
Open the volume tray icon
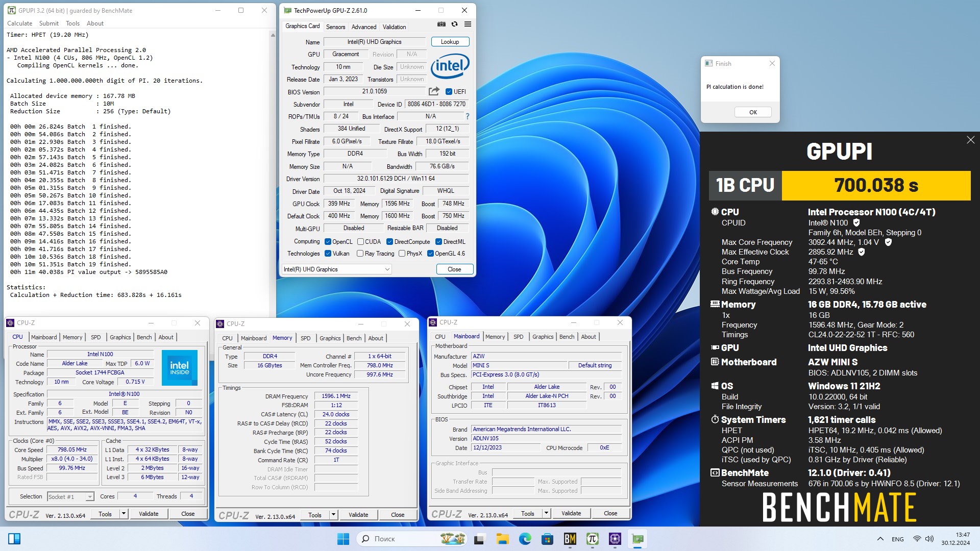click(929, 539)
